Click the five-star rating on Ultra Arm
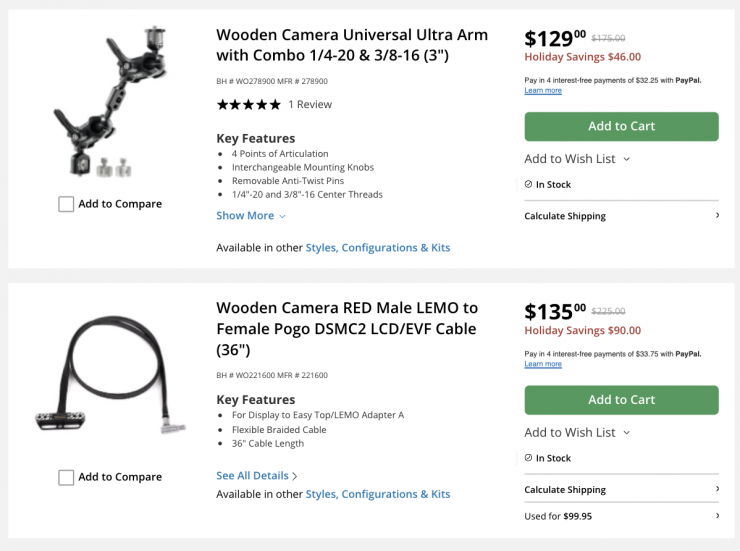 [248, 105]
